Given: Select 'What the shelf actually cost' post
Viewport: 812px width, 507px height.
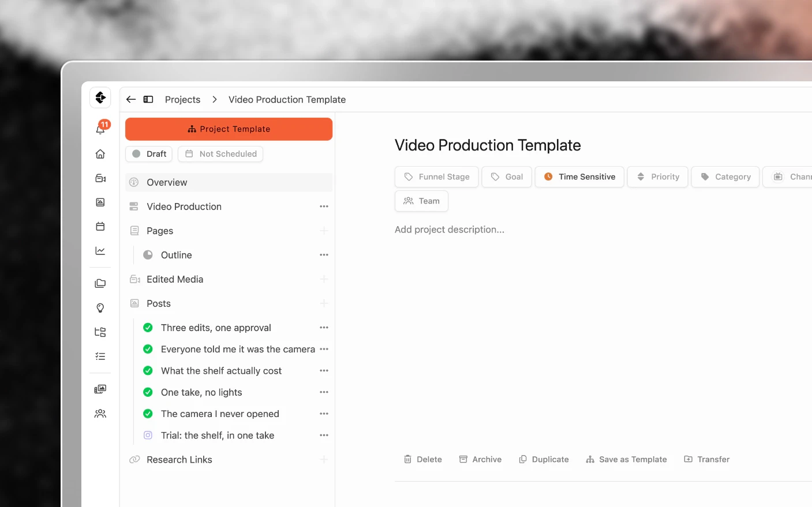Looking at the screenshot, I should point(221,371).
